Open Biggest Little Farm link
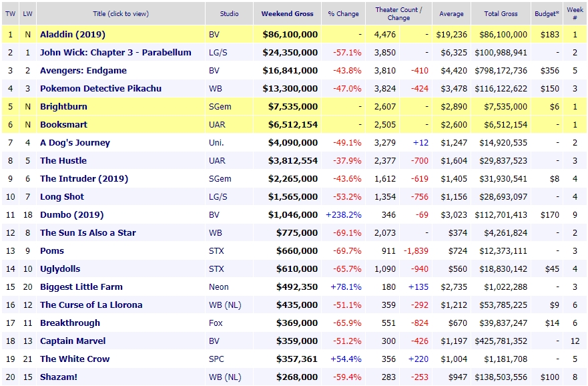The width and height of the screenshot is (588, 386). click(x=81, y=287)
